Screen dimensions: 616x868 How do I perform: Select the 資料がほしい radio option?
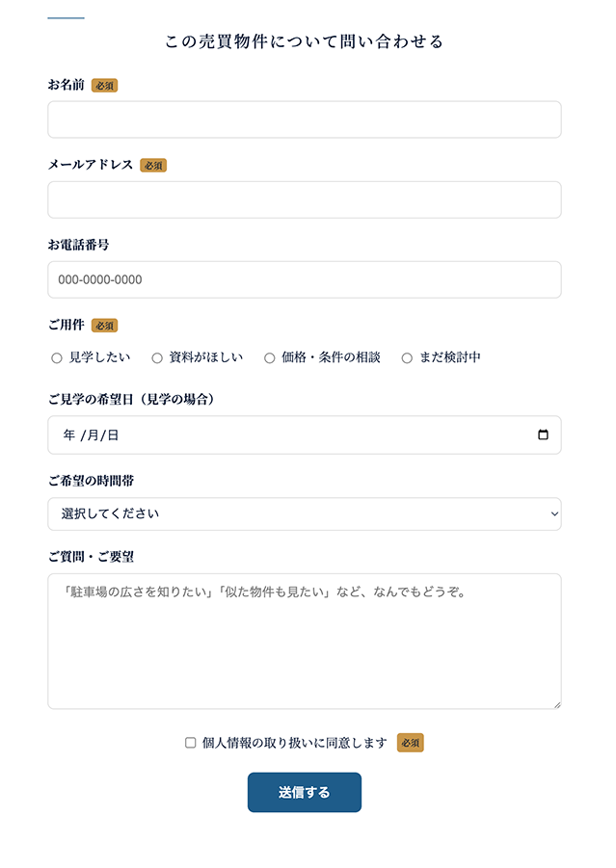pos(157,358)
